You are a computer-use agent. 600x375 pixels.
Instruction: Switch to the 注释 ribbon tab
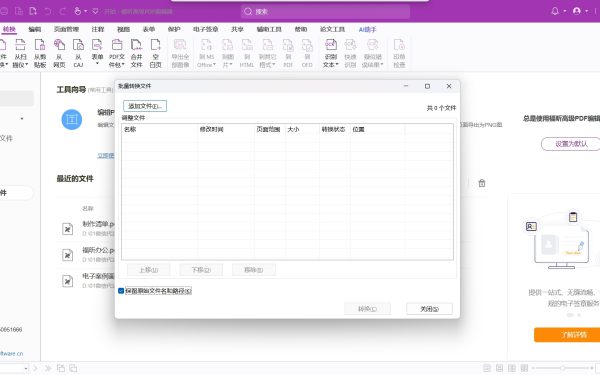tap(98, 29)
